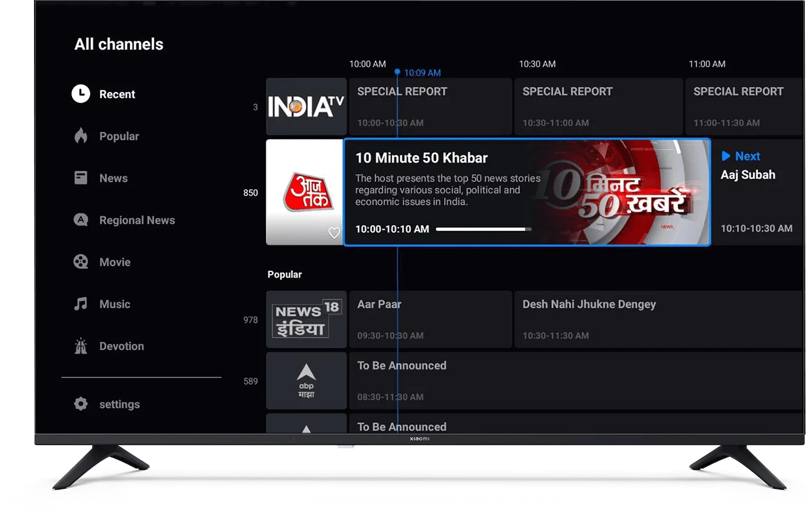Click channel number 978
Screen dimensions: 812x513
pyautogui.click(x=251, y=320)
